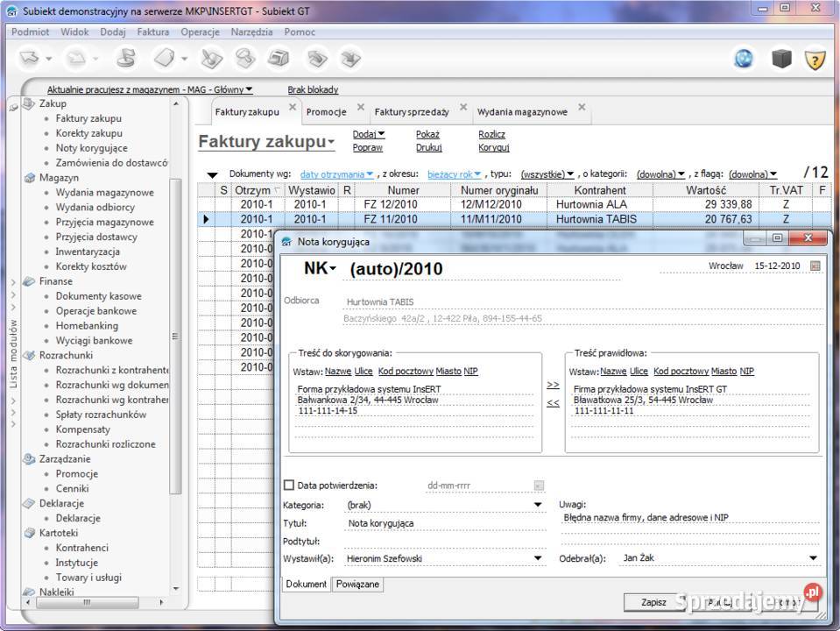The height and width of the screenshot is (631, 840).
Task: Open Odebrał(a) dropdown with Jan Żak
Action: pos(813,557)
